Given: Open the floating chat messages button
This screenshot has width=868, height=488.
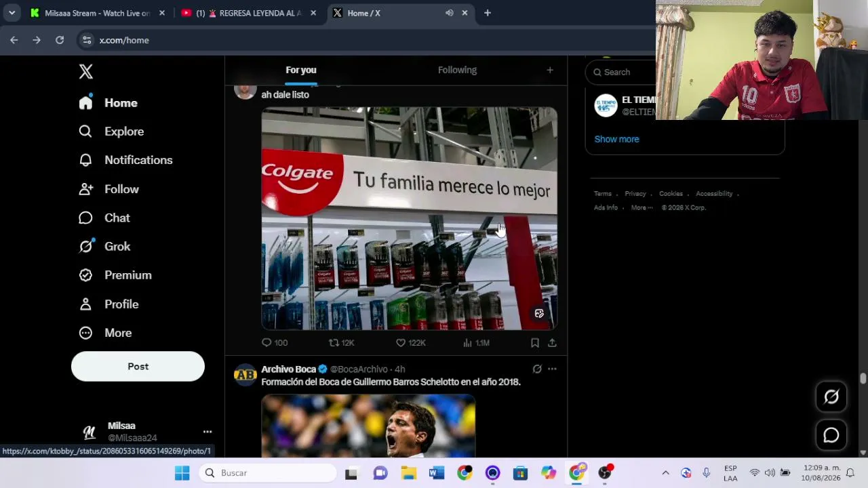Looking at the screenshot, I should pos(831,436).
